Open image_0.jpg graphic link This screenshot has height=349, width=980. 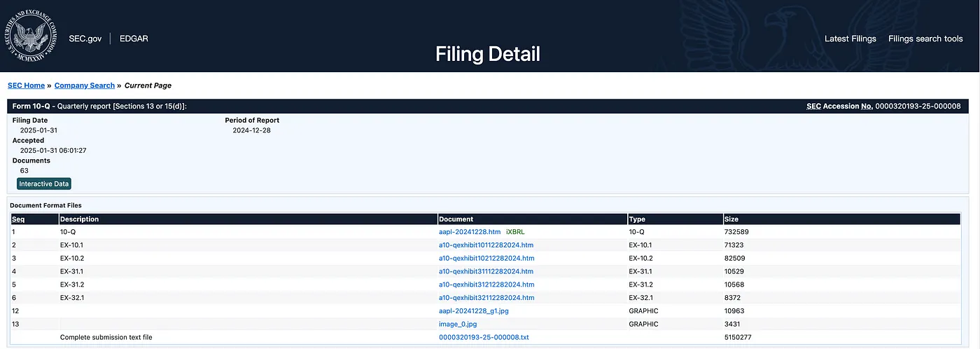coord(458,324)
